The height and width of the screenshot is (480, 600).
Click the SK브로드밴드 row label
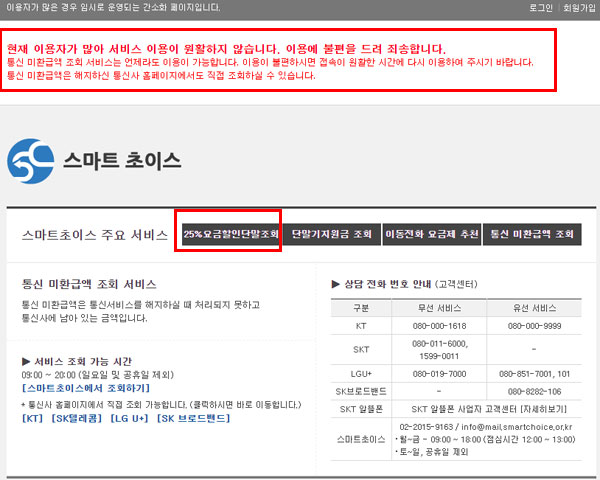(361, 392)
